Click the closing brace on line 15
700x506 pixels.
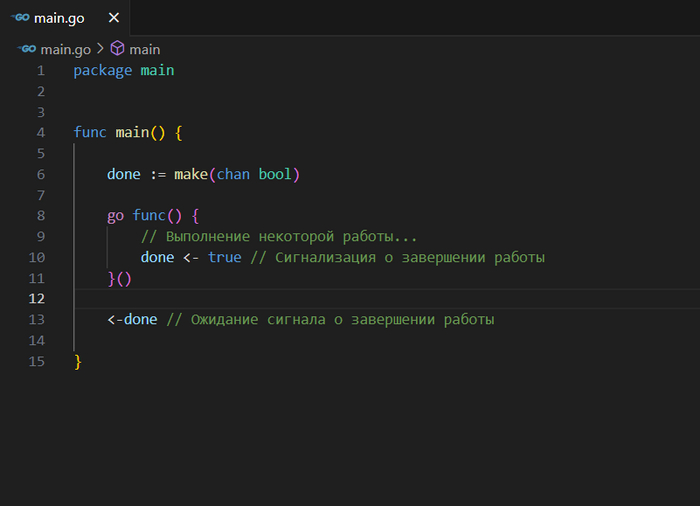tap(77, 362)
